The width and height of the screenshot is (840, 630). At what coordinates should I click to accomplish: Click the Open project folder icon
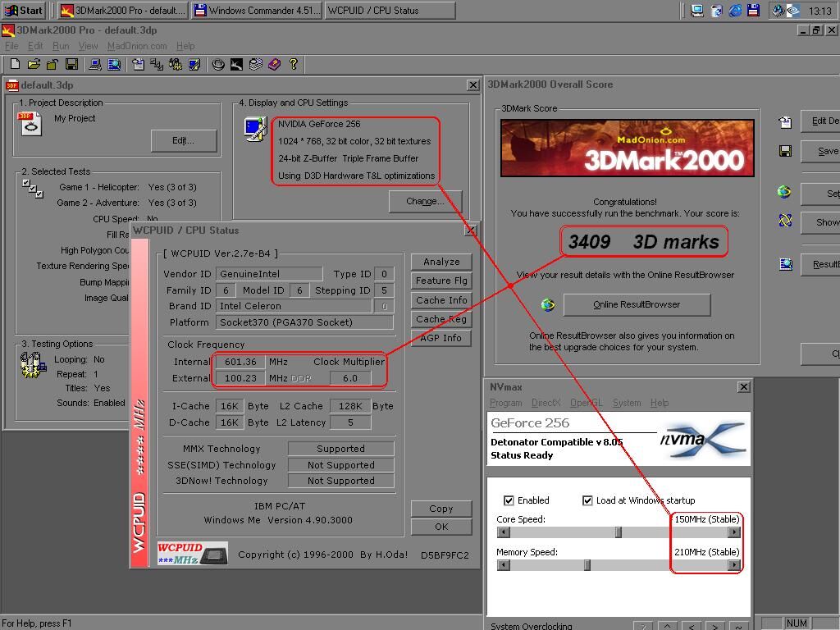tap(34, 64)
